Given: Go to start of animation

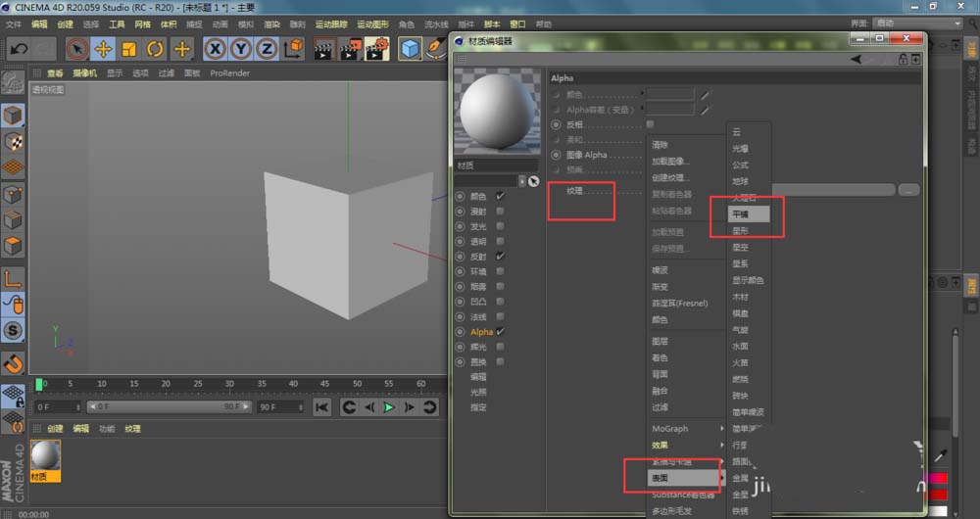Looking at the screenshot, I should 321,407.
